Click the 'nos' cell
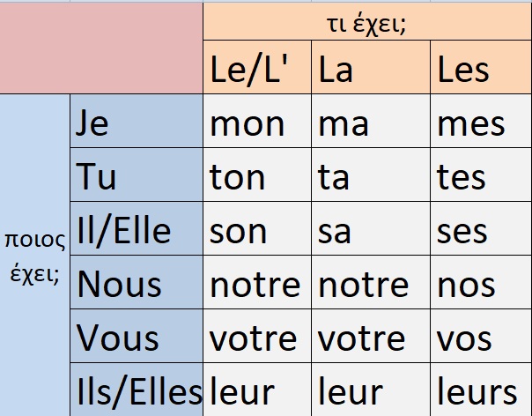Screen dimensions: 532x416 click(481, 282)
